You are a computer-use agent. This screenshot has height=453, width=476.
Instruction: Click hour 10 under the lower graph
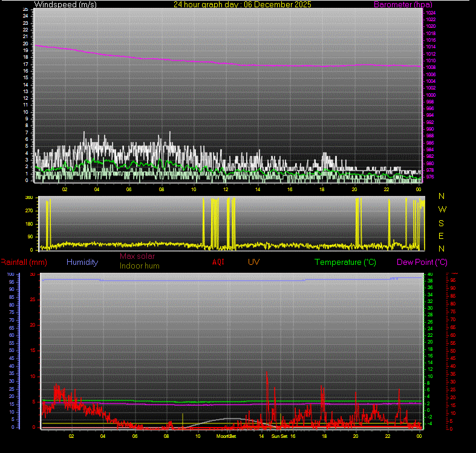point(198,436)
